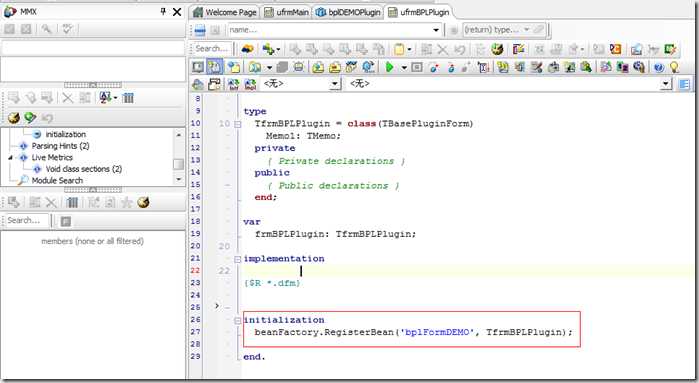This screenshot has height=383, width=699.
Task: Click the green refresh arrow icon in MMX panel
Action: [30, 118]
